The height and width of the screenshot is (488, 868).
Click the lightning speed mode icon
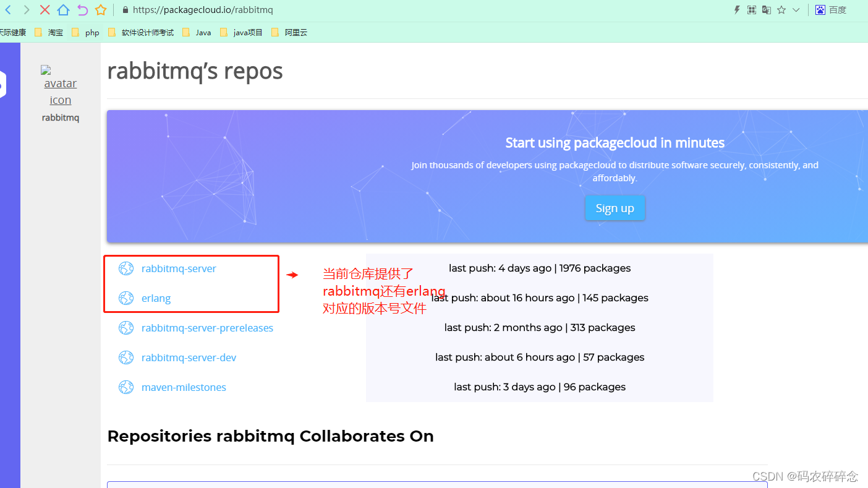[x=736, y=10]
